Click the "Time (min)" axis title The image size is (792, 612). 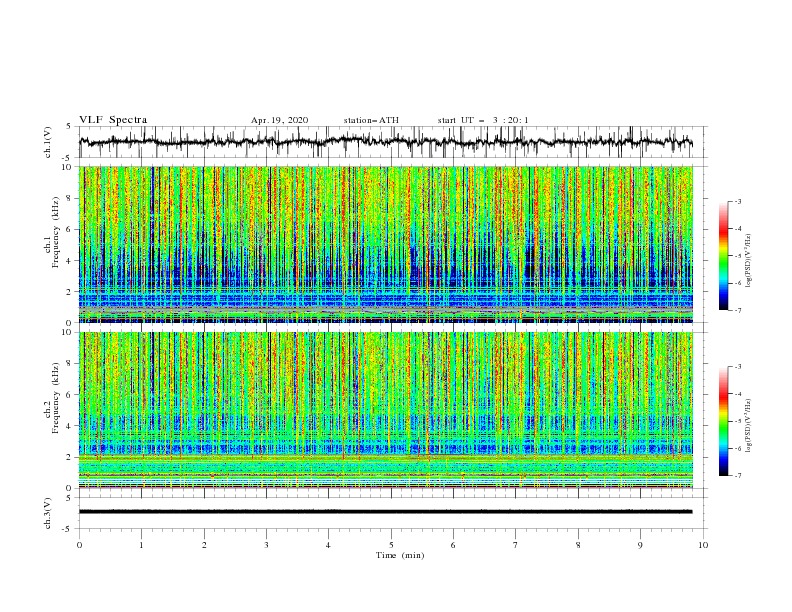[400, 555]
